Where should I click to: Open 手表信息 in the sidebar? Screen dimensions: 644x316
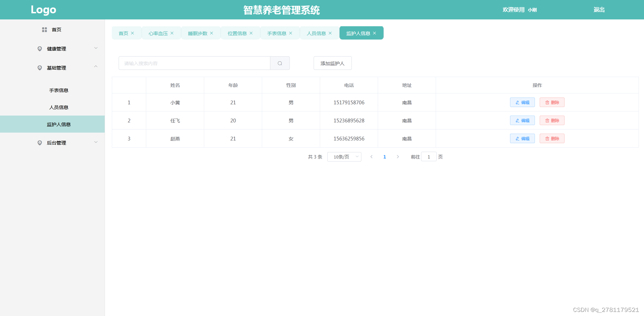(x=53, y=90)
